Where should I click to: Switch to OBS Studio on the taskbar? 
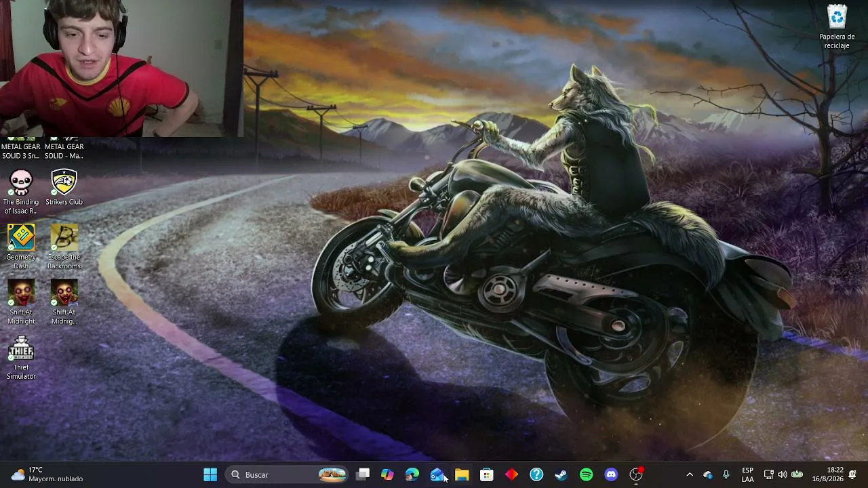[636, 474]
